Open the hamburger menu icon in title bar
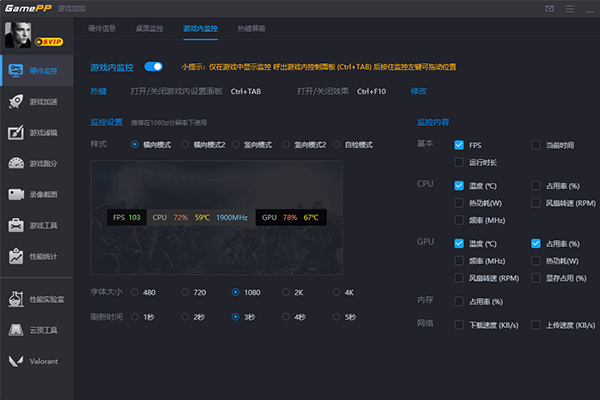This screenshot has width=600, height=400. click(569, 8)
